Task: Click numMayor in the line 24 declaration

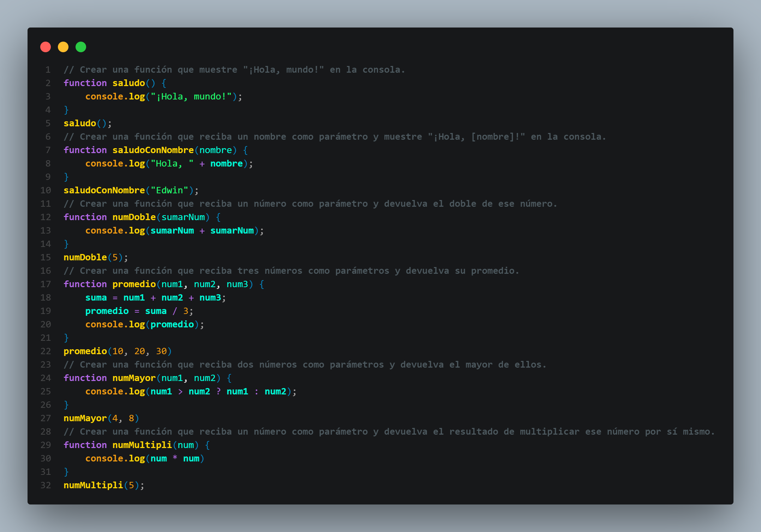Action: pos(134,378)
